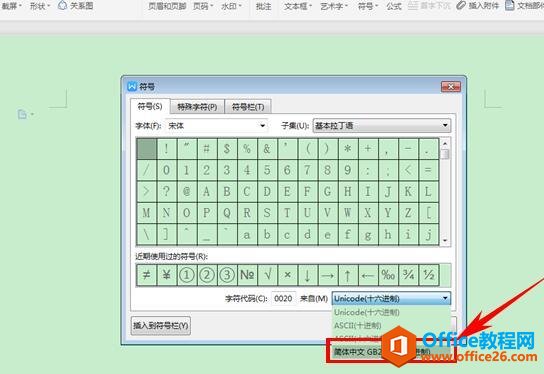Viewport: 544px width, 374px height.
Task: Select the ↑ up arrow recent symbol
Action: point(348,275)
